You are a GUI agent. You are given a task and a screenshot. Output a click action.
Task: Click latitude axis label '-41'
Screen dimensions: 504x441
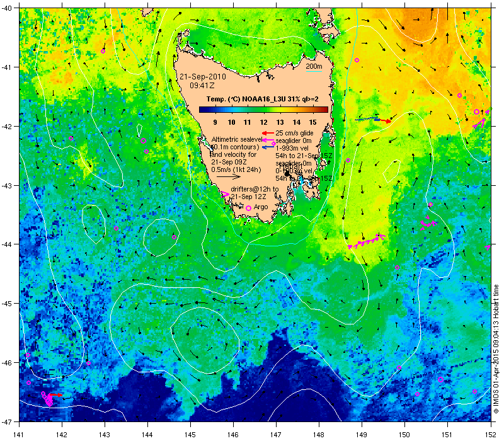coord(6,67)
